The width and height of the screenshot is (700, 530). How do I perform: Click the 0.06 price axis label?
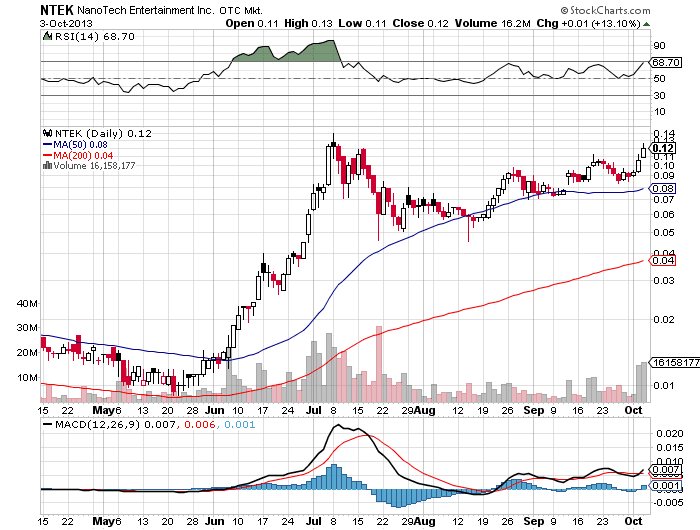(x=664, y=214)
